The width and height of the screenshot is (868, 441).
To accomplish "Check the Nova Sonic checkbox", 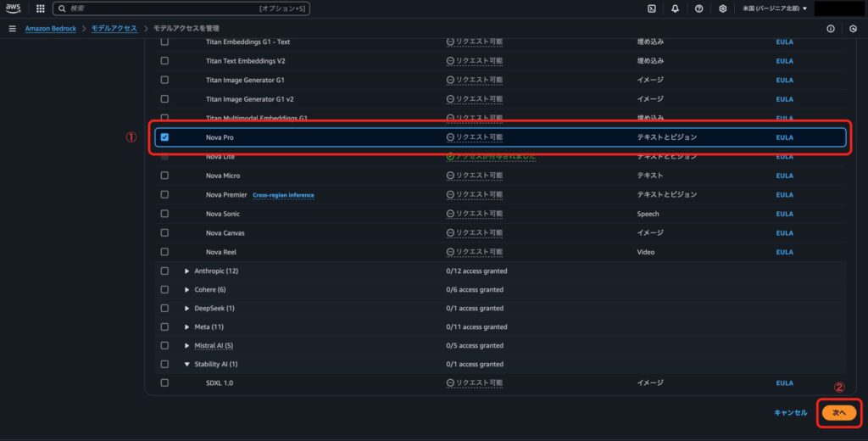I will (164, 214).
